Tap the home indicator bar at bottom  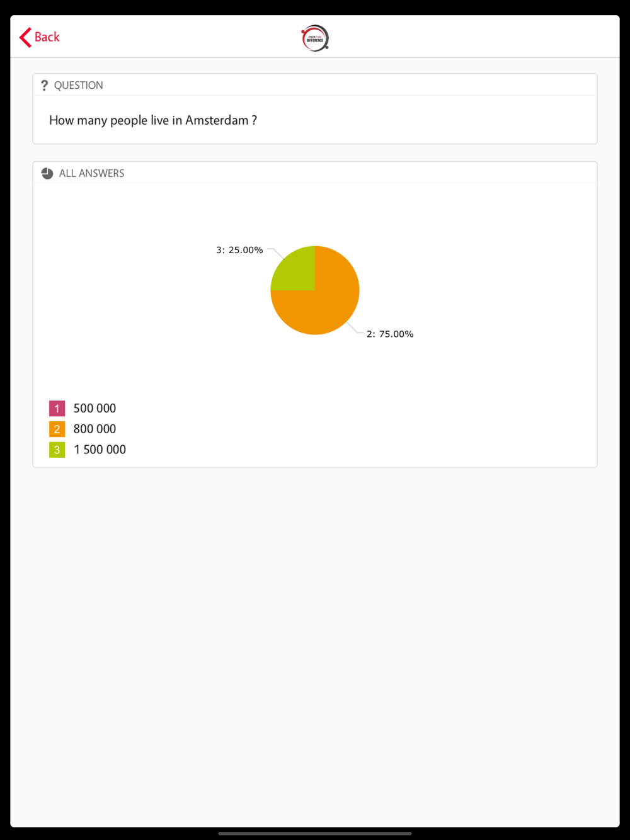click(x=315, y=833)
